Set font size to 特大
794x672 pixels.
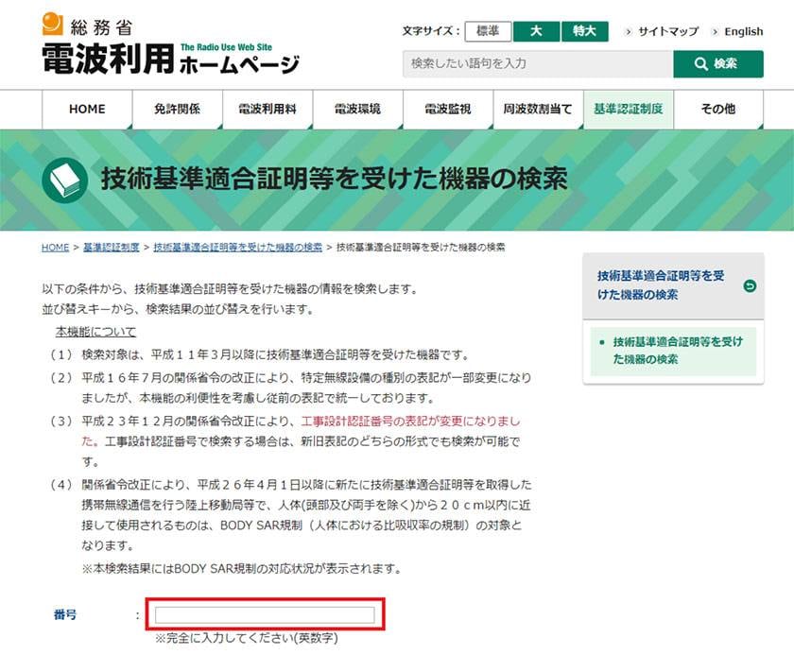coord(584,31)
